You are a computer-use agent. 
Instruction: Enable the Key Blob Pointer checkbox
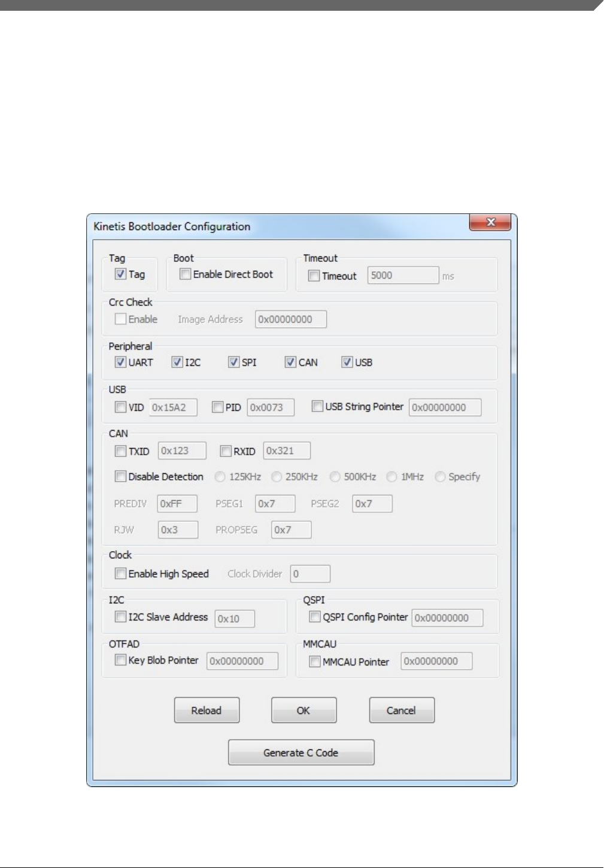coord(120,660)
